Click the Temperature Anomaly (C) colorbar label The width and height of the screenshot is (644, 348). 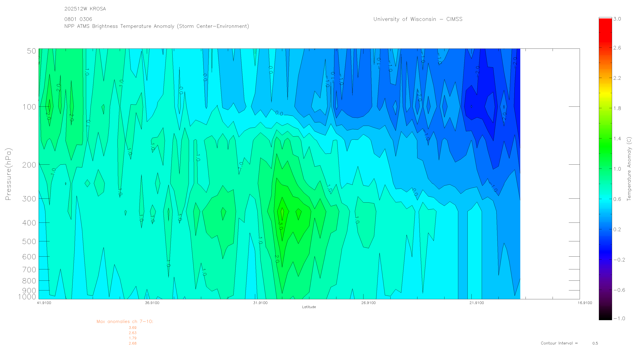(x=629, y=169)
